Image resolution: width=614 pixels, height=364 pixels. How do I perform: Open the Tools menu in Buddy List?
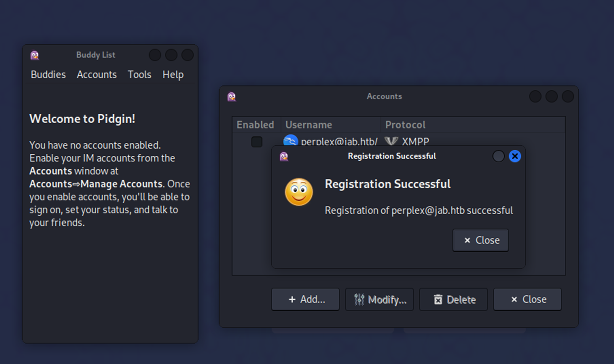point(139,74)
